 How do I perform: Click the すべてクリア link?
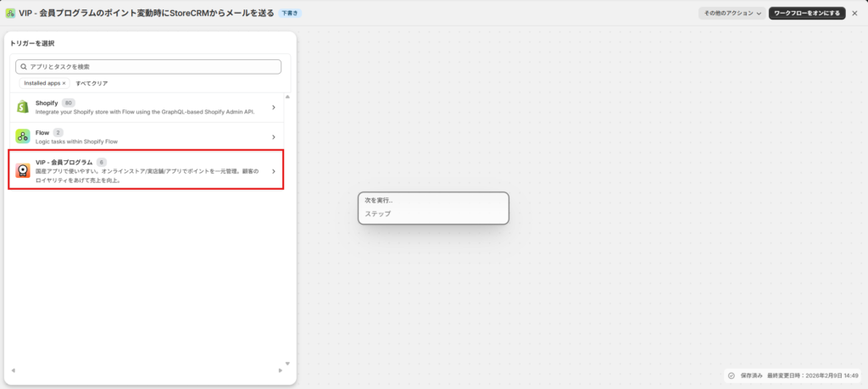pos(92,83)
